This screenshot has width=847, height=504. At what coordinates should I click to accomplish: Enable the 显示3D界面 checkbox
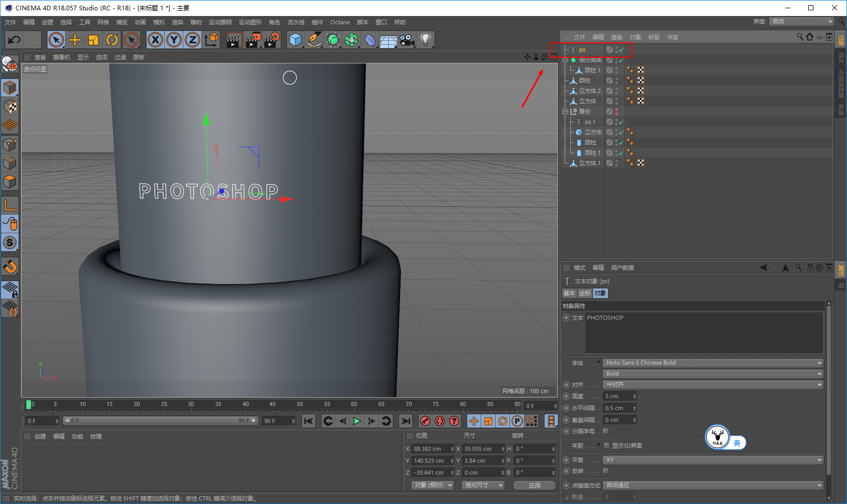pyautogui.click(x=606, y=446)
